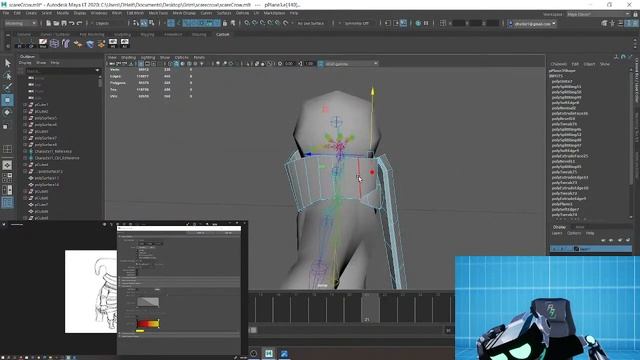The height and width of the screenshot is (360, 640).
Task: Click Open Scene folder icon
Action: [56, 23]
